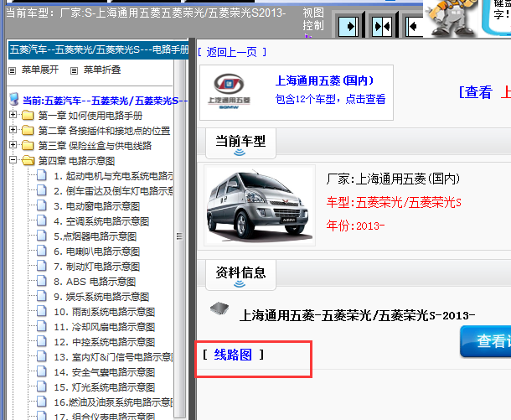Click the blue 查看 button
Viewport: 511px width, 420px height.
486,341
